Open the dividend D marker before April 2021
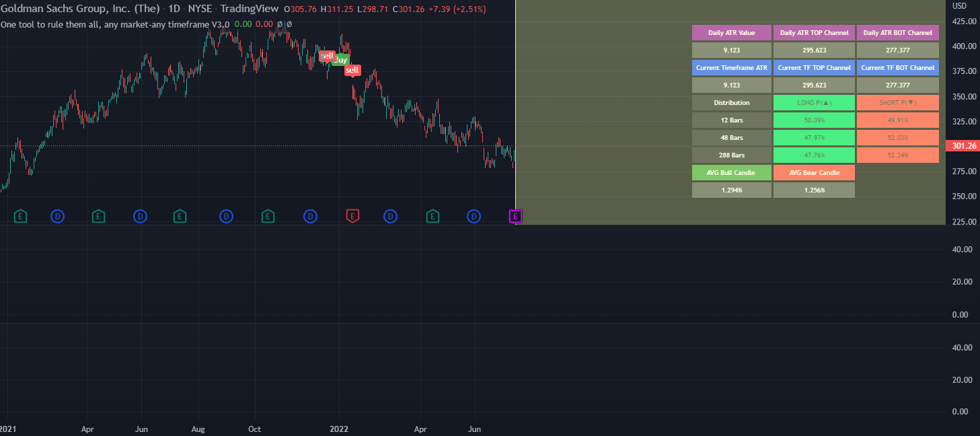The width and height of the screenshot is (980, 436). tap(58, 216)
